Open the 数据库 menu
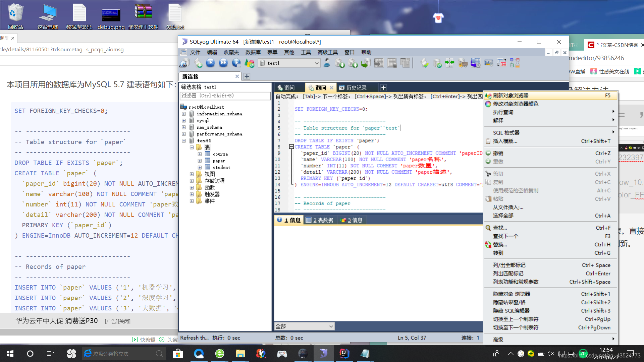This screenshot has width=644, height=362. [x=253, y=52]
